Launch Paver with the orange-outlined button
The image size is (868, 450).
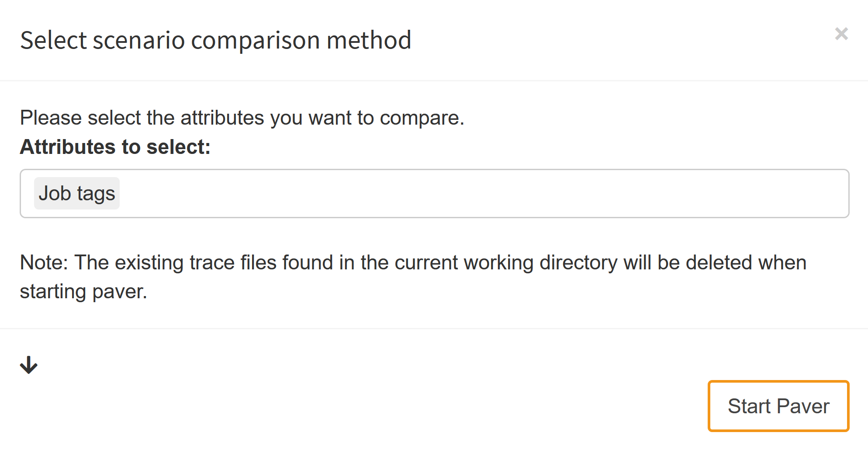[x=778, y=406]
